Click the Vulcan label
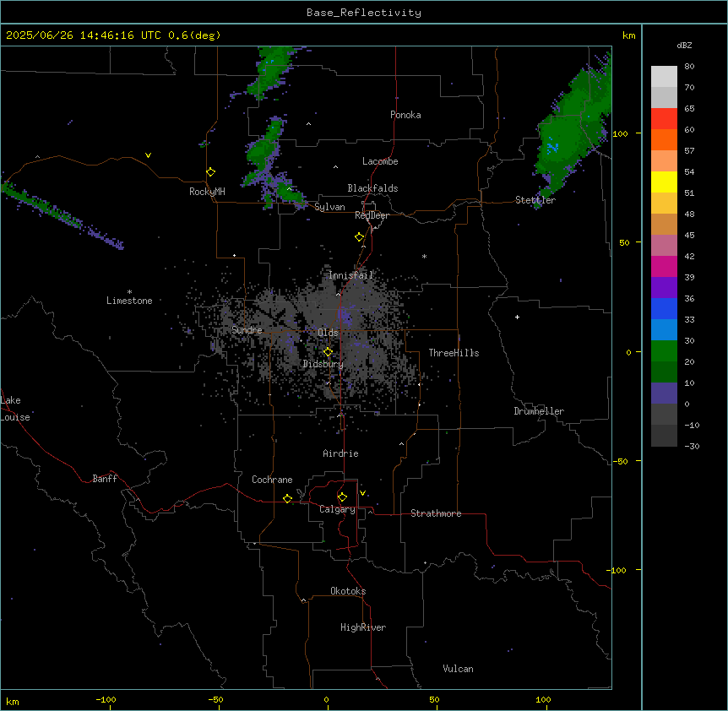This screenshot has width=728, height=711. (x=458, y=669)
